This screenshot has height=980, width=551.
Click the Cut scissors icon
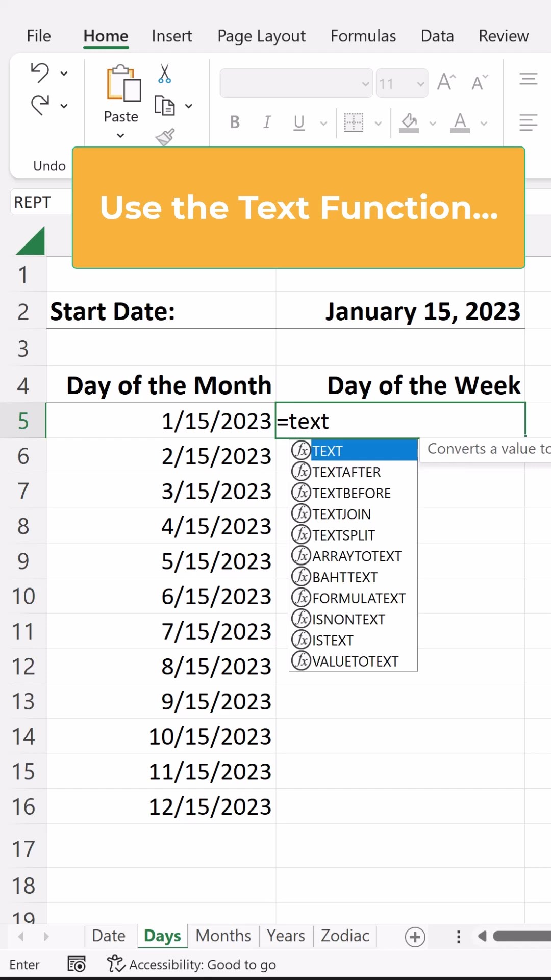(x=164, y=74)
